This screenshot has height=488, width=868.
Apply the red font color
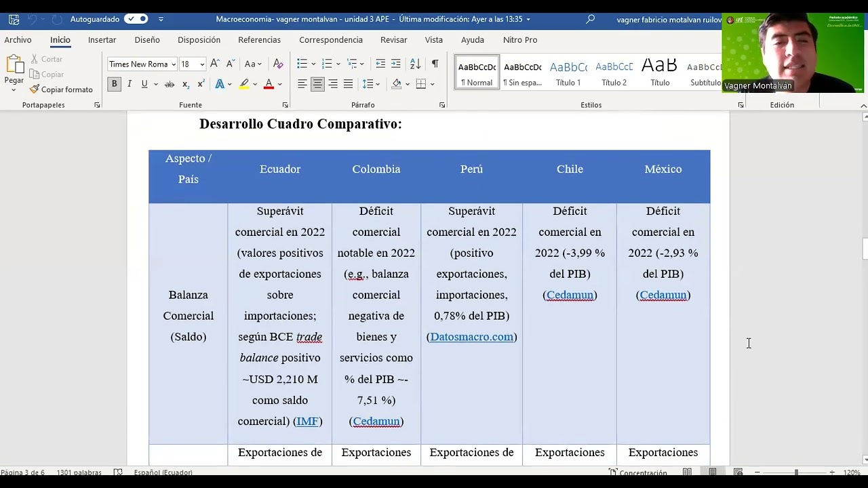(269, 84)
